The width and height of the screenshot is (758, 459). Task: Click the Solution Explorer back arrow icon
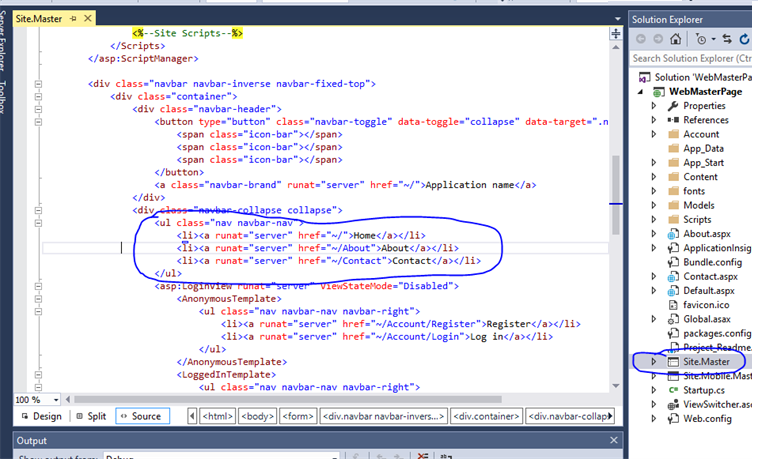[641, 39]
